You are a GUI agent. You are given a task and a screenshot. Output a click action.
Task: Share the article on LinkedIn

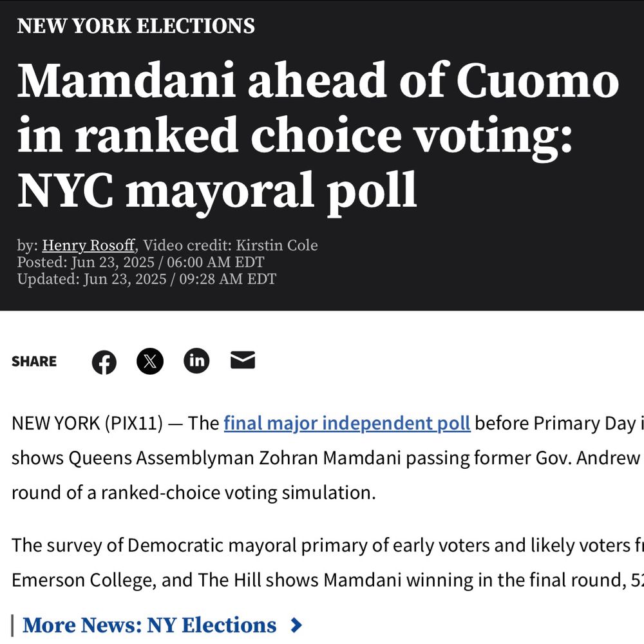196,361
